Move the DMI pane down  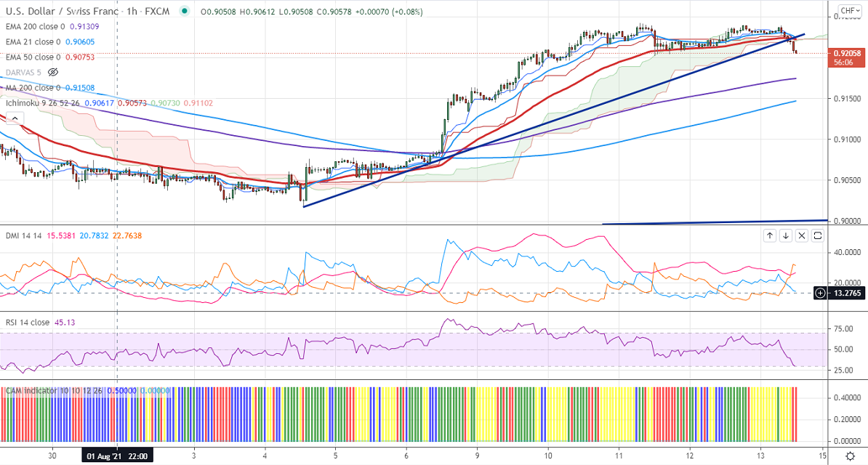pos(786,236)
